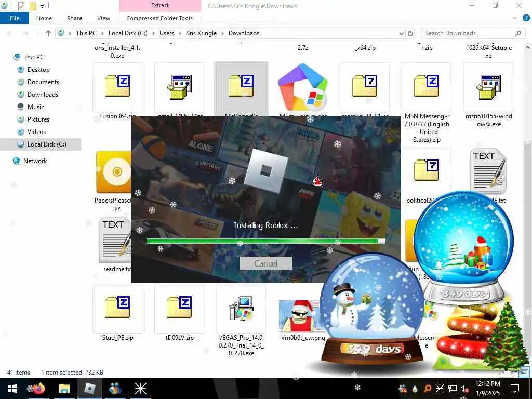
Task: Select the Stud_PE.zip file icon
Action: [x=117, y=308]
